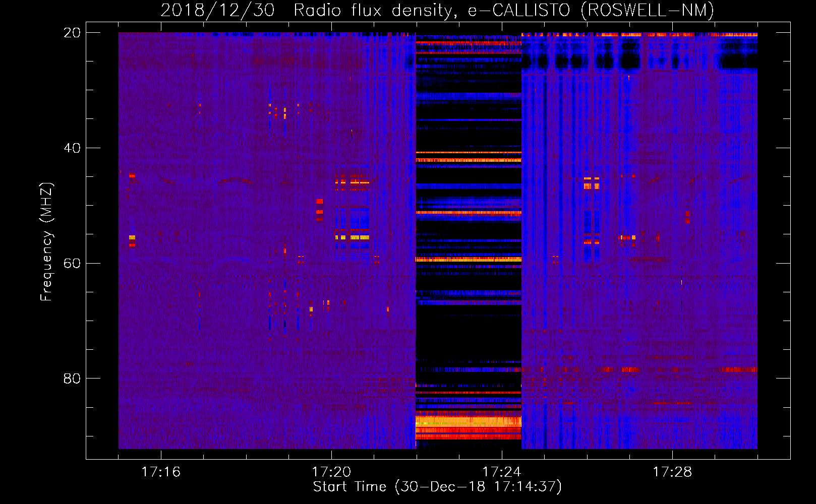Screen dimensions: 816x504
Task: Click the '17:24' time axis label
Action: pos(502,472)
